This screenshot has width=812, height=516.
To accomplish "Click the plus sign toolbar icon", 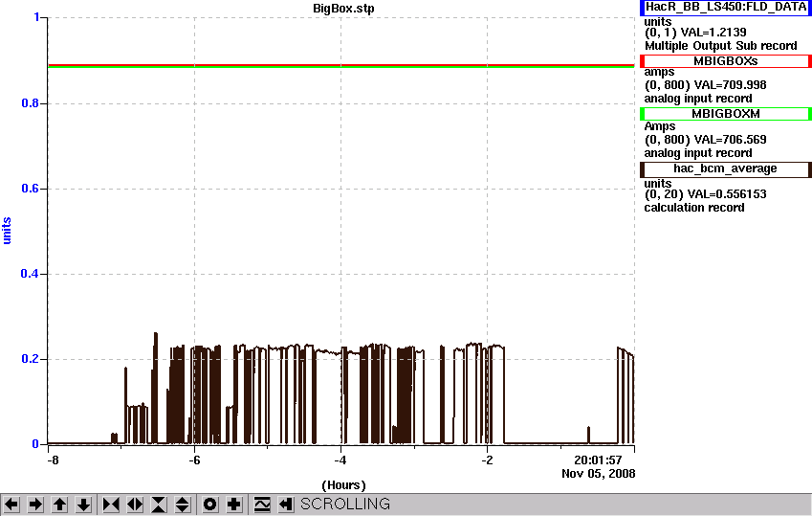I will point(233,505).
